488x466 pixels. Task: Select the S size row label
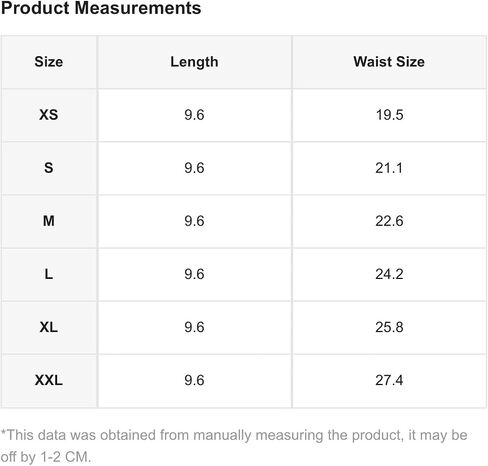(49, 168)
